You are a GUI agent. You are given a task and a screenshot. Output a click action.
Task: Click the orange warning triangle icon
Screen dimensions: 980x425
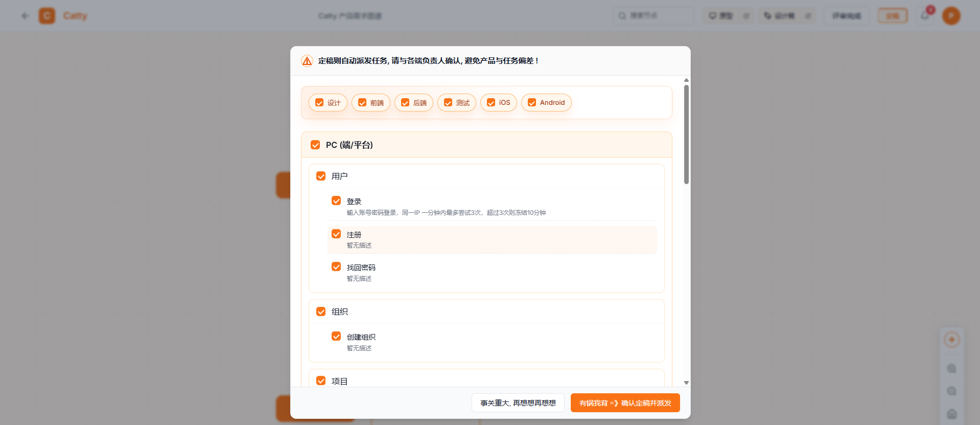tap(307, 61)
